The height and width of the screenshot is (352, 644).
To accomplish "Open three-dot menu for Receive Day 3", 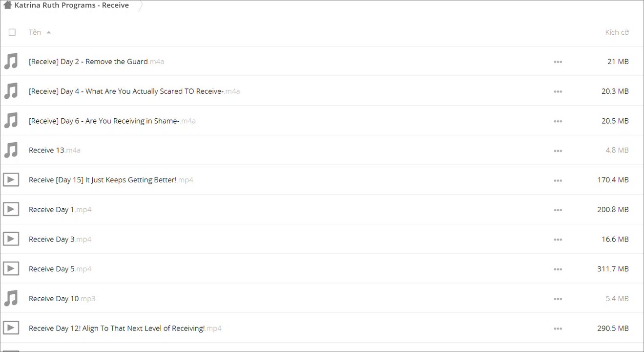I will 558,240.
